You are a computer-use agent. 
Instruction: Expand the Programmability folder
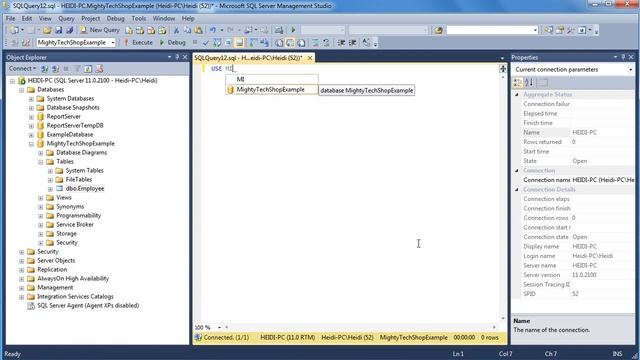[x=40, y=216]
